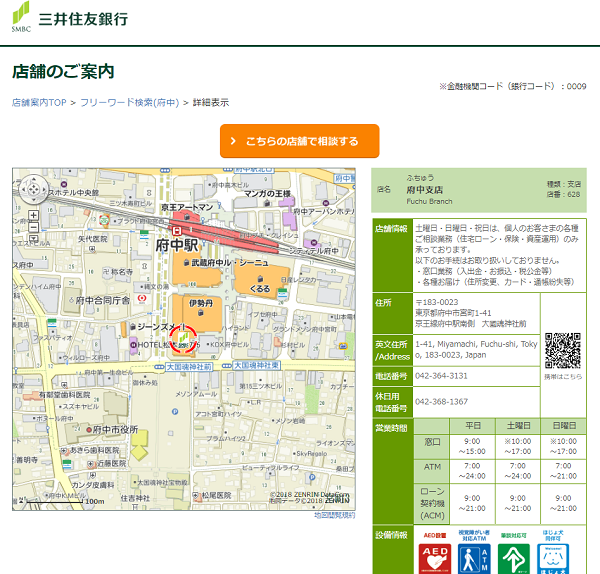Click the Fuchu Branch English name
Screen dimensions: 600x574
[429, 201]
